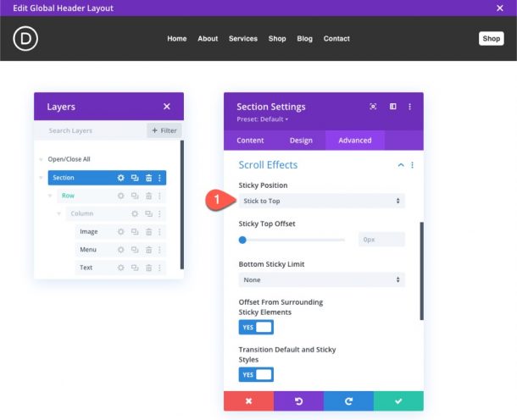Switch to the Content tab
This screenshot has width=517, height=420.
pos(250,141)
